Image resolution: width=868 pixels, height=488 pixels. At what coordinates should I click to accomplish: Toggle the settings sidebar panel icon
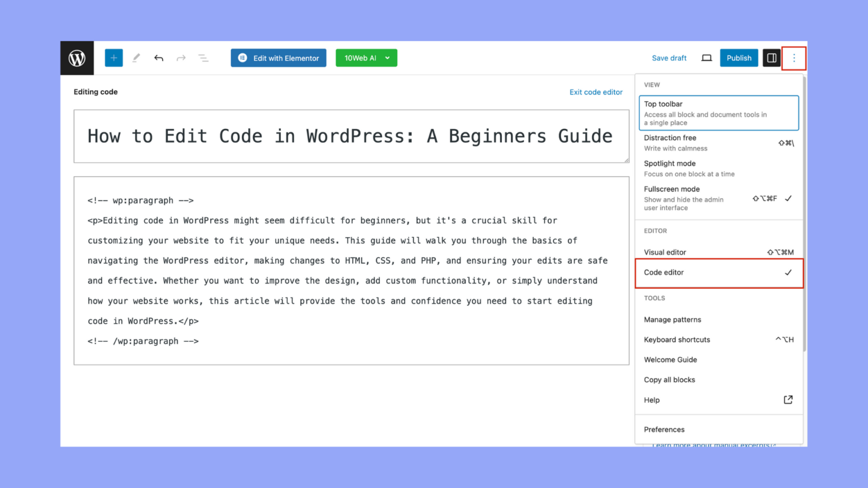point(771,58)
